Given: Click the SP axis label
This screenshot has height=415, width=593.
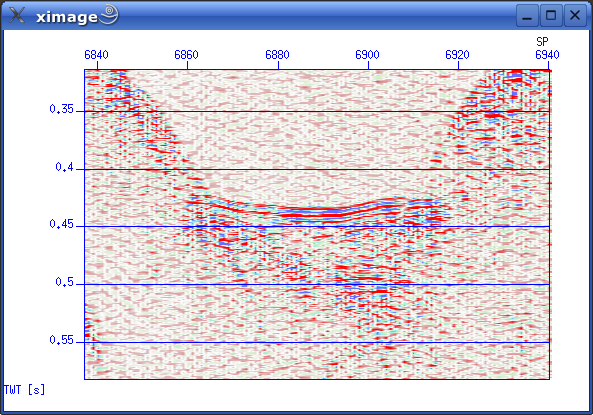Looking at the screenshot, I should (542, 41).
